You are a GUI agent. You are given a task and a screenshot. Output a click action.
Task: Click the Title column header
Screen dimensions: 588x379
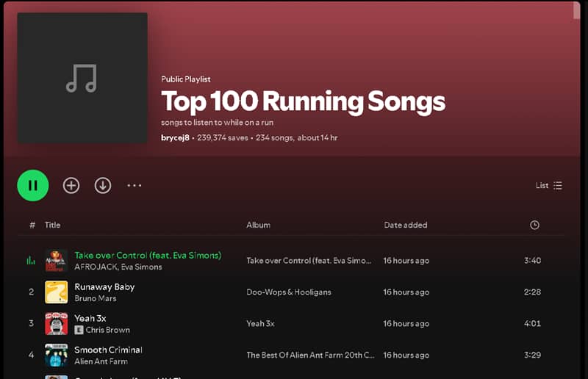(52, 225)
